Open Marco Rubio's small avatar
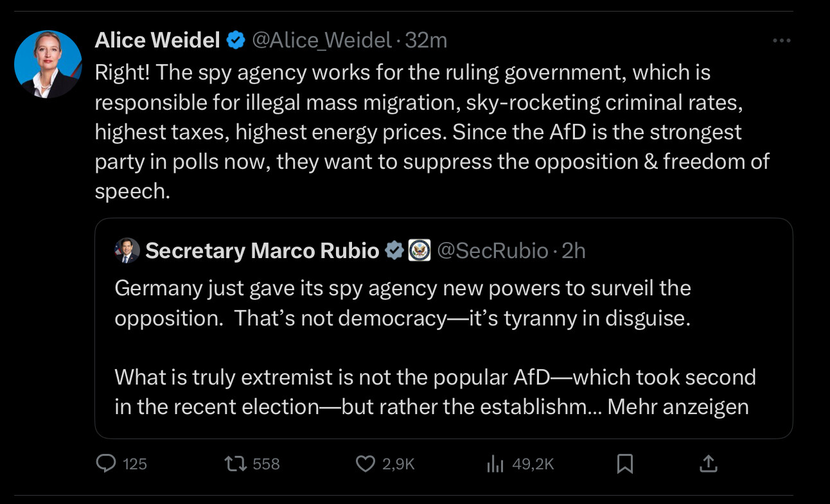Image resolution: width=830 pixels, height=504 pixels. coord(127,250)
